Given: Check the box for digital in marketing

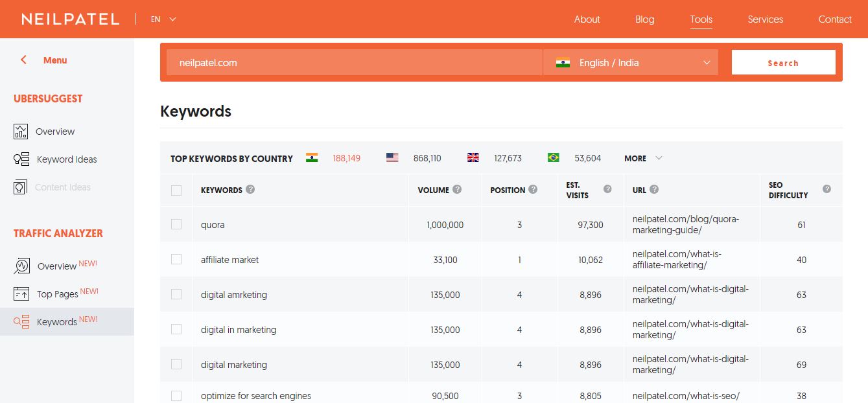Looking at the screenshot, I should point(176,329).
